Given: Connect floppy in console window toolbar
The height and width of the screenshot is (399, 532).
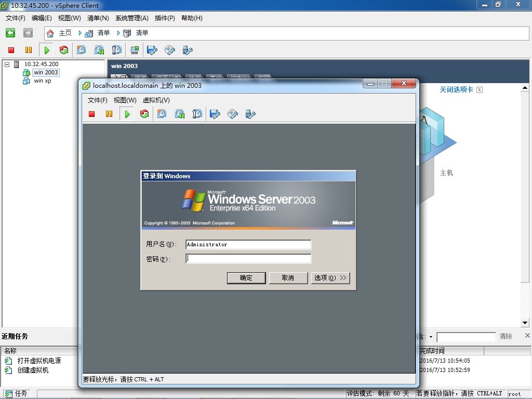Looking at the screenshot, I should tap(215, 114).
